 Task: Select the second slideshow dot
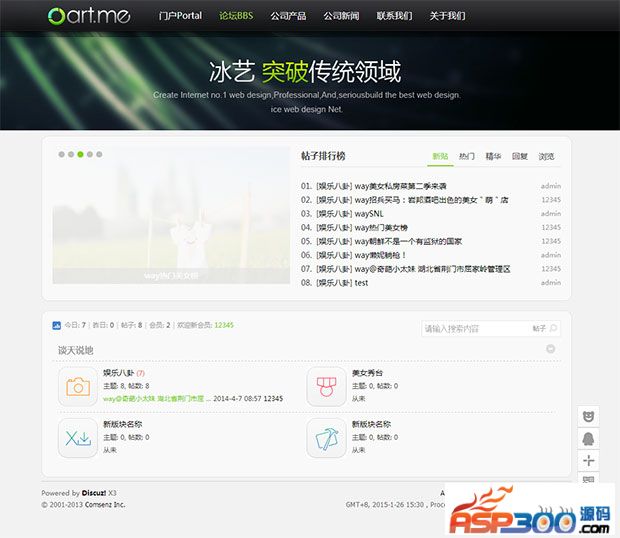71,154
